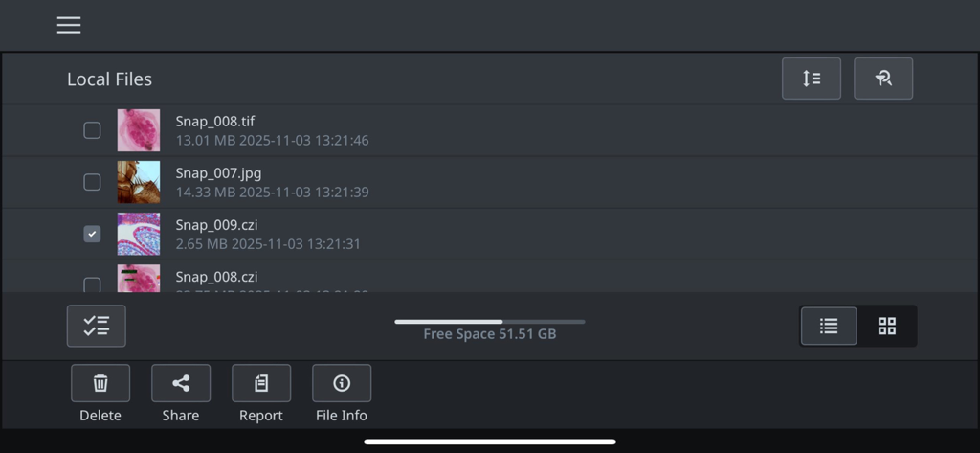Viewport: 980px width, 453px height.
Task: Click the Local Files heading
Action: click(109, 79)
